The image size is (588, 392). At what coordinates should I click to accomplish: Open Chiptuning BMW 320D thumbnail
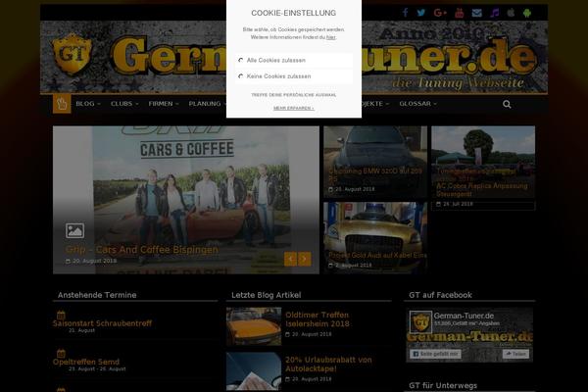(375, 162)
